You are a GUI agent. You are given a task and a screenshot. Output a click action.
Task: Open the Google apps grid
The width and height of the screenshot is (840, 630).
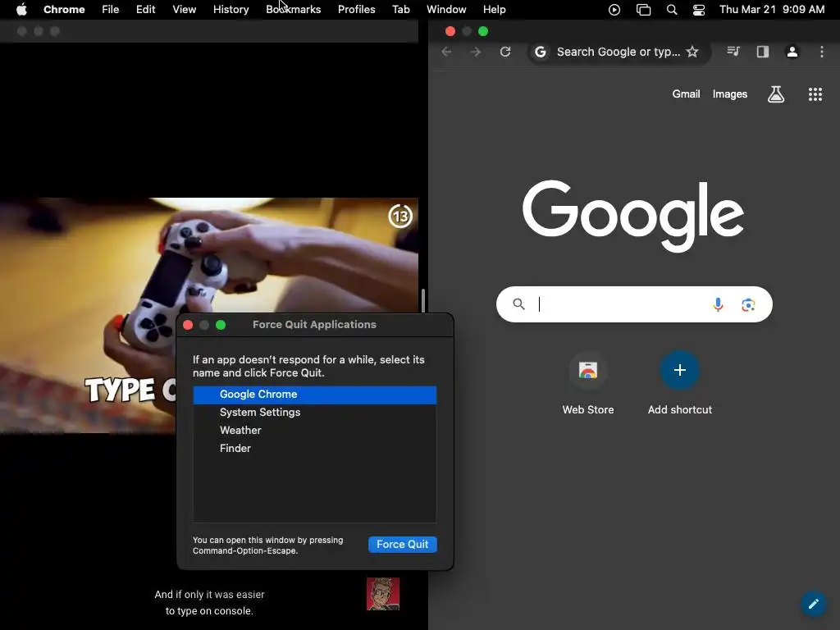point(815,94)
